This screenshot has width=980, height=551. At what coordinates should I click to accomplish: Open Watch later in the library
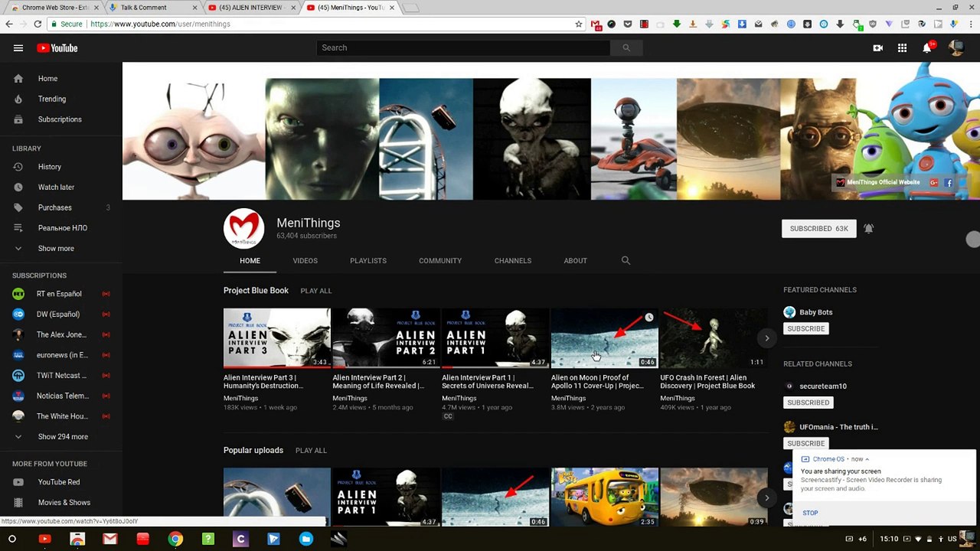(56, 187)
